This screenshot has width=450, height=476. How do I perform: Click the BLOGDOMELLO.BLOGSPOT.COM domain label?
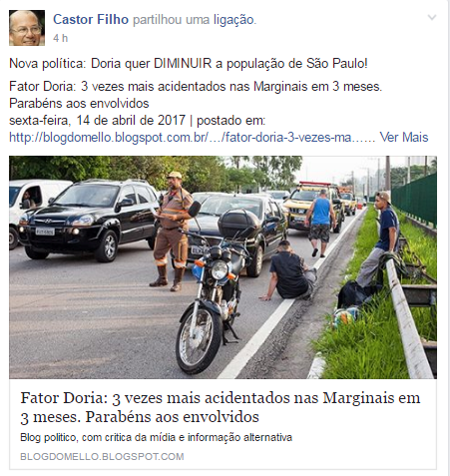click(x=102, y=456)
